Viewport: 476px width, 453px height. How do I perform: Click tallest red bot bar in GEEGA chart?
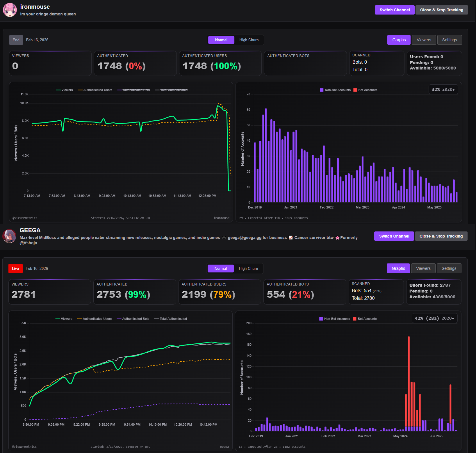pyautogui.click(x=409, y=381)
